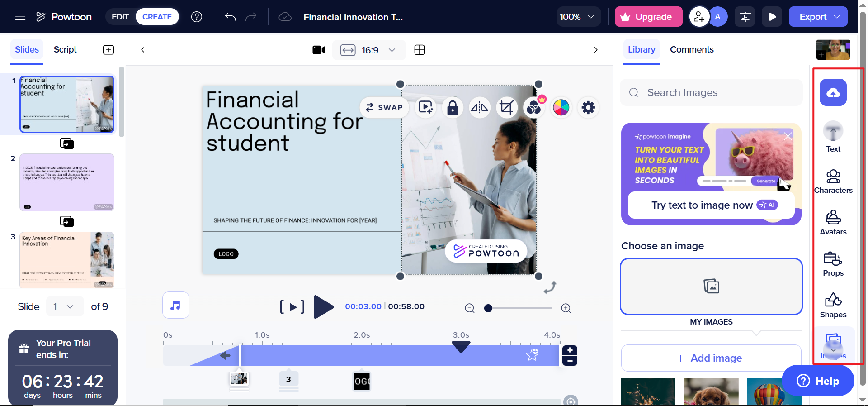Expand more library categories chevron
Viewport: 868px width, 406px height.
tap(833, 350)
